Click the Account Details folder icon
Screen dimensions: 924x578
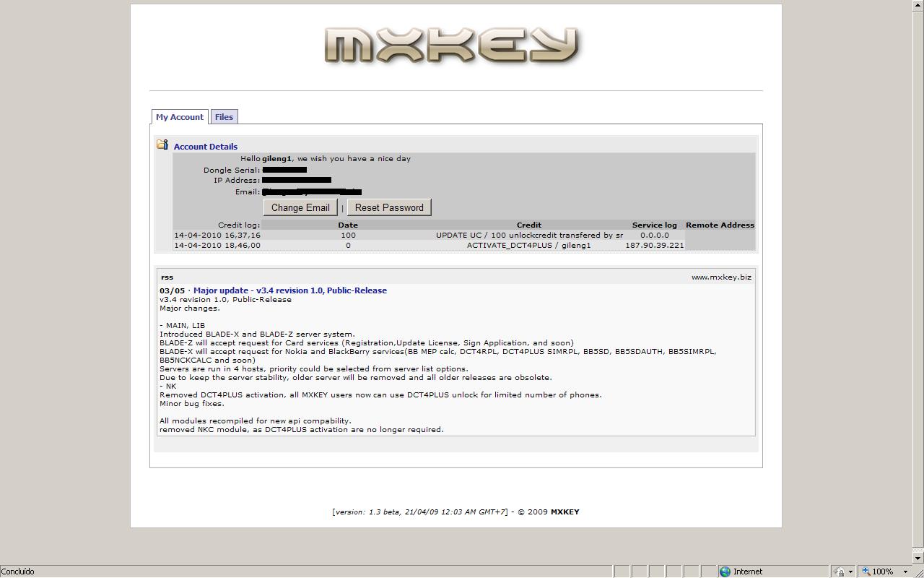[x=162, y=144]
